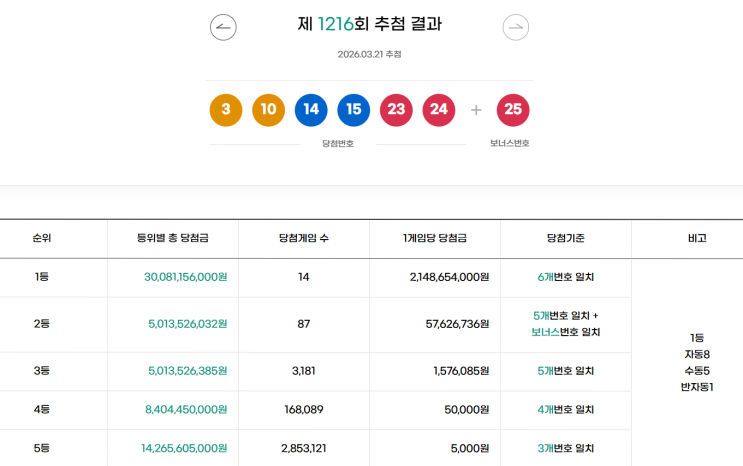This screenshot has width=743, height=466.
Task: Click the 4등 rank cell
Action: (x=42, y=410)
